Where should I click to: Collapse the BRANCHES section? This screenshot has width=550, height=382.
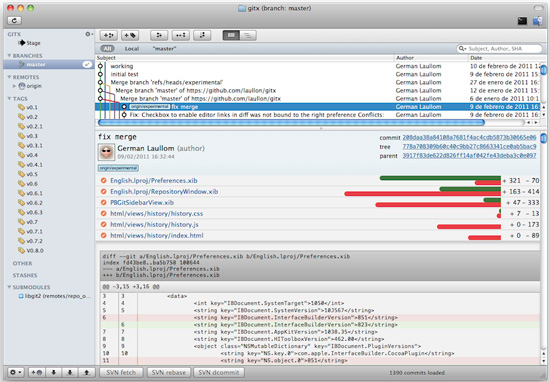point(9,55)
